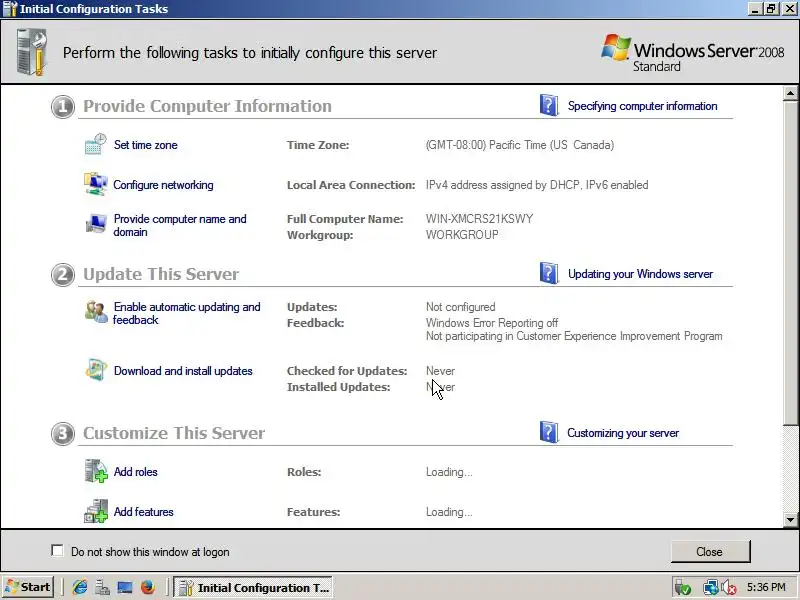Open Updating your Windows server help link
The height and width of the screenshot is (600, 800).
click(640, 274)
